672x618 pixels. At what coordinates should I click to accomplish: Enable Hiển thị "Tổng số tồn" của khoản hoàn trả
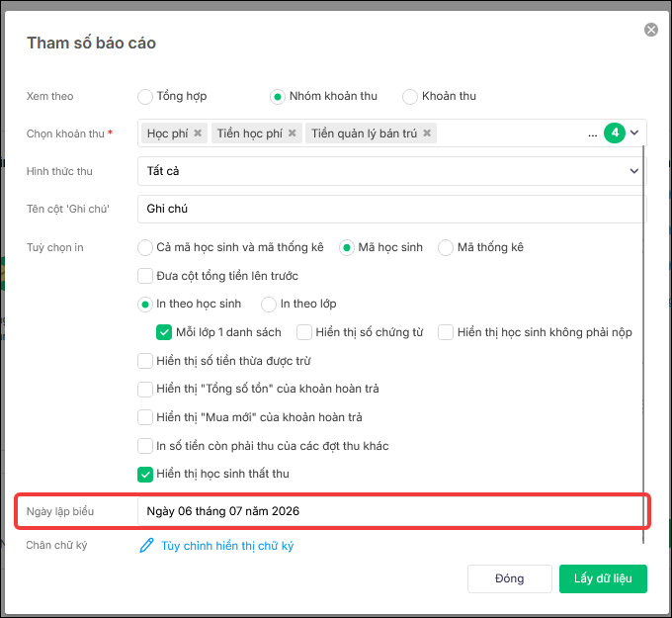pos(145,389)
